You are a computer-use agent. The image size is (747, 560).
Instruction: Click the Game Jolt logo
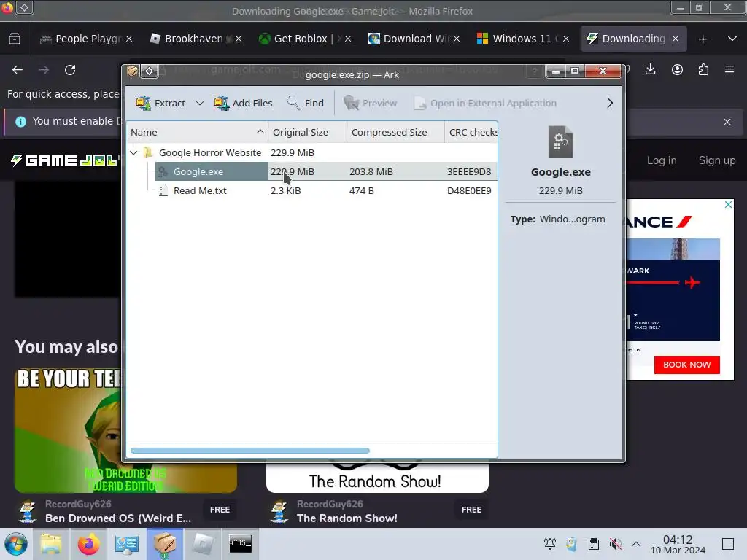(x=65, y=160)
